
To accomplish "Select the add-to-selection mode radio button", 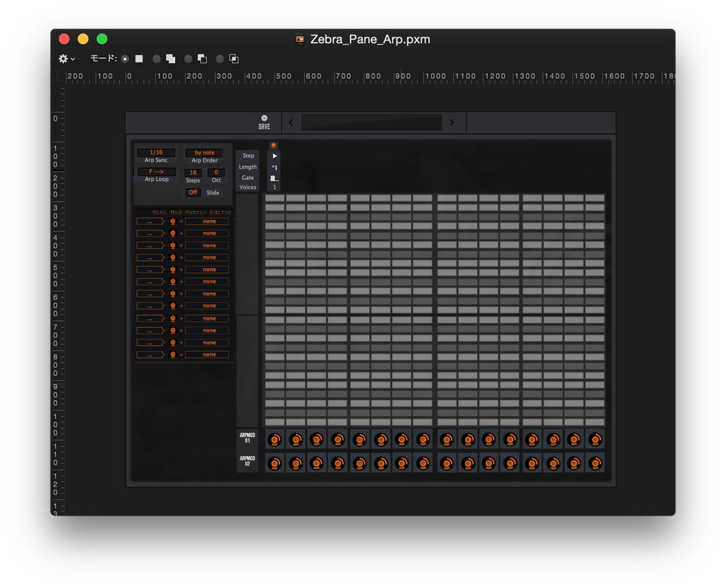I will pyautogui.click(x=157, y=59).
